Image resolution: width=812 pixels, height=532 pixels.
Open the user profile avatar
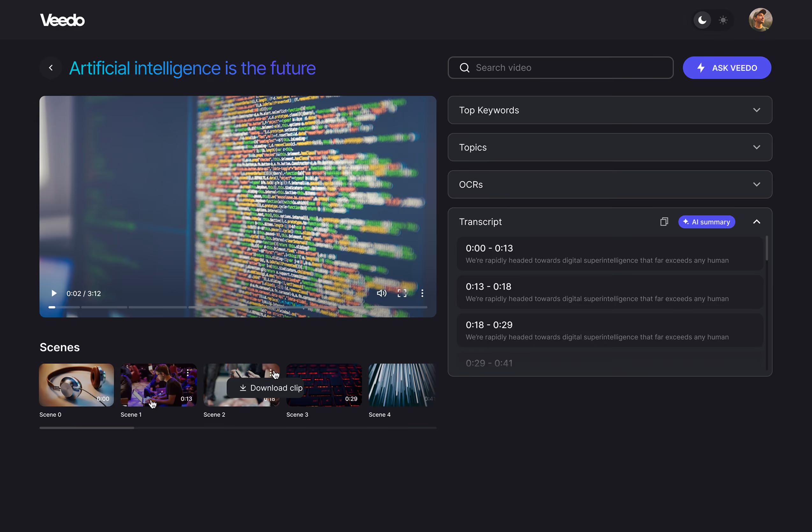tap(760, 20)
